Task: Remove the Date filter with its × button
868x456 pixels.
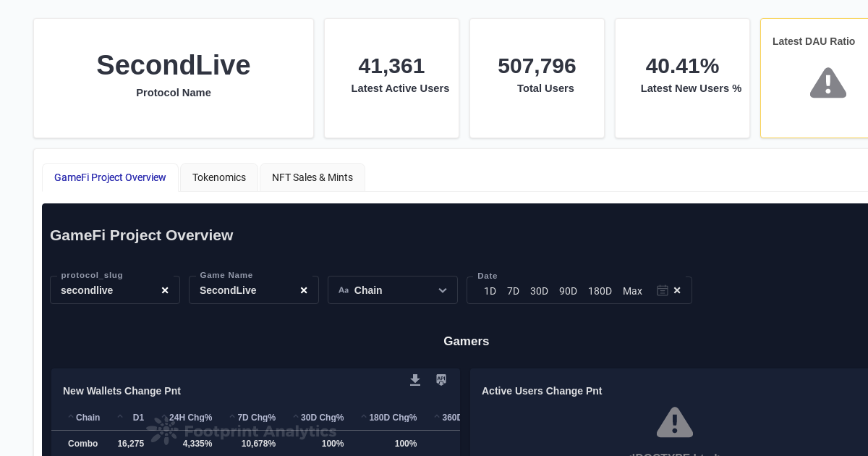Action: point(677,290)
